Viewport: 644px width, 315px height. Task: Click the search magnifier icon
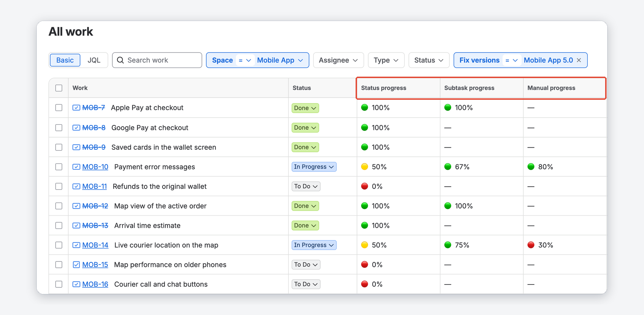pos(120,60)
